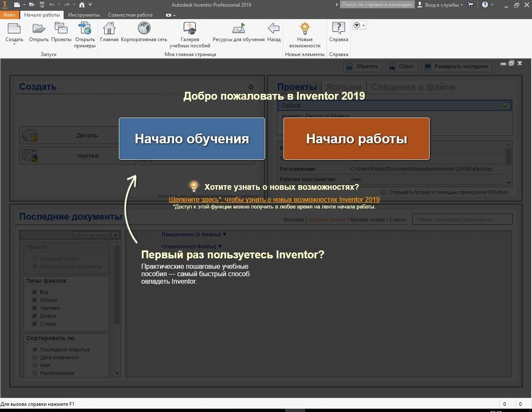Viewport: 532px width, 412px height.
Task: Click the gear settings icon in Создать panel
Action: tap(251, 87)
